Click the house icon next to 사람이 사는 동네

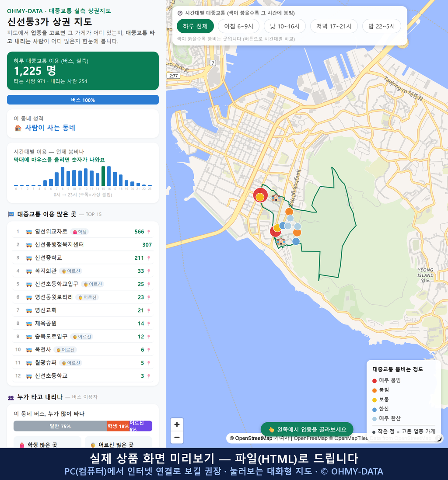18,128
